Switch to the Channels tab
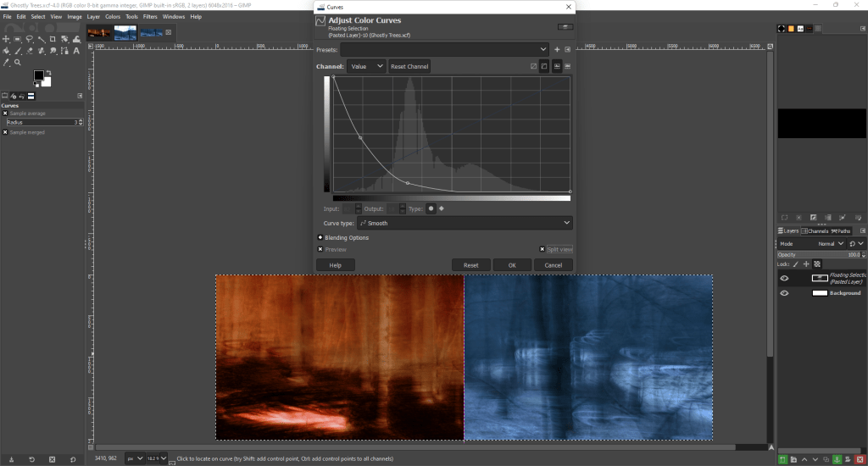This screenshot has height=466, width=868. coord(815,230)
